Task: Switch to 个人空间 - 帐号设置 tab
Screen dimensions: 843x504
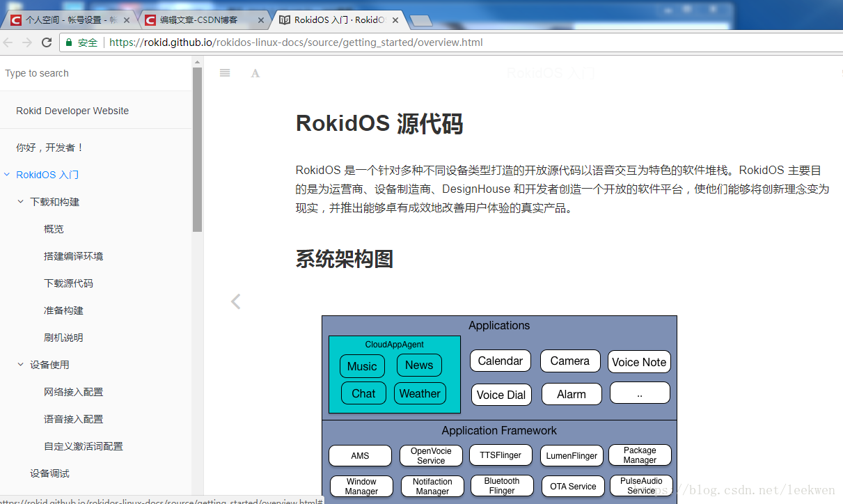Action: (x=71, y=20)
